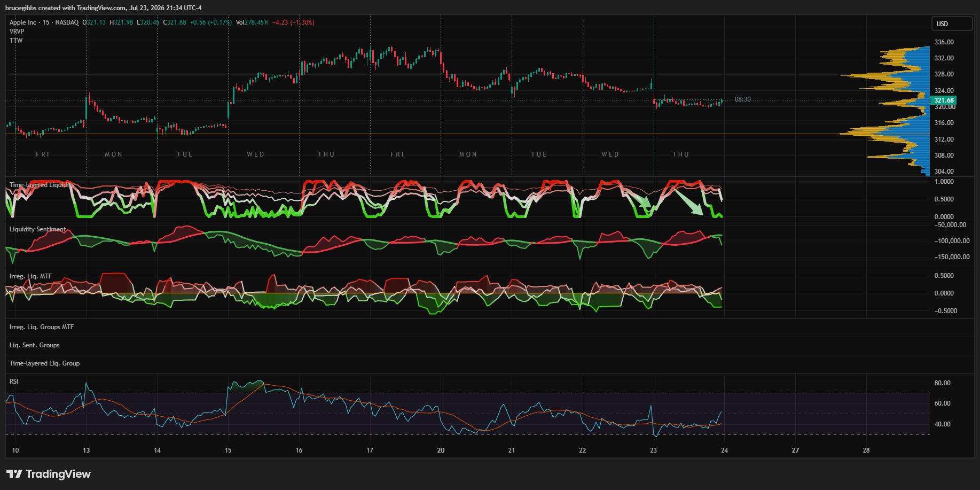
Task: Click date 10 on the time axis
Action: tap(15, 450)
